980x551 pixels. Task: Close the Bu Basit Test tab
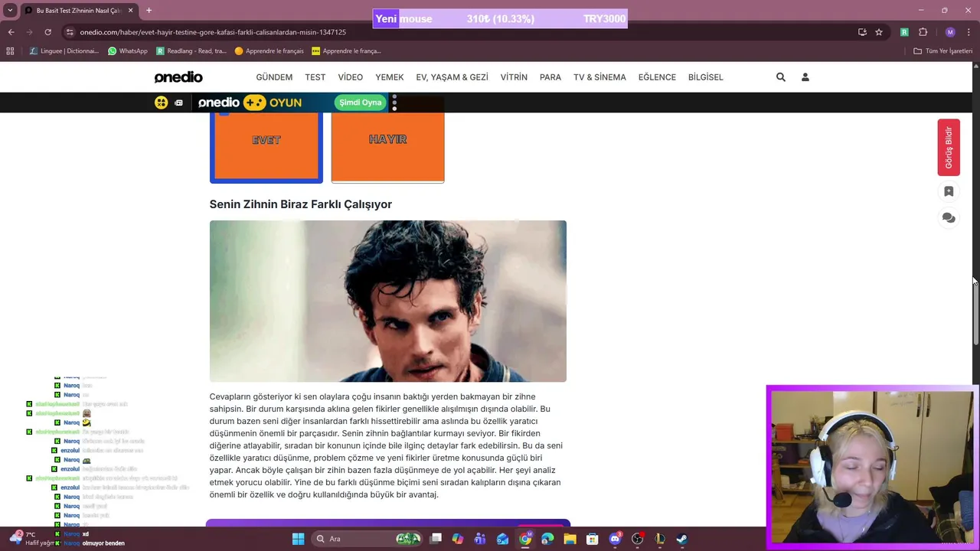tap(130, 11)
